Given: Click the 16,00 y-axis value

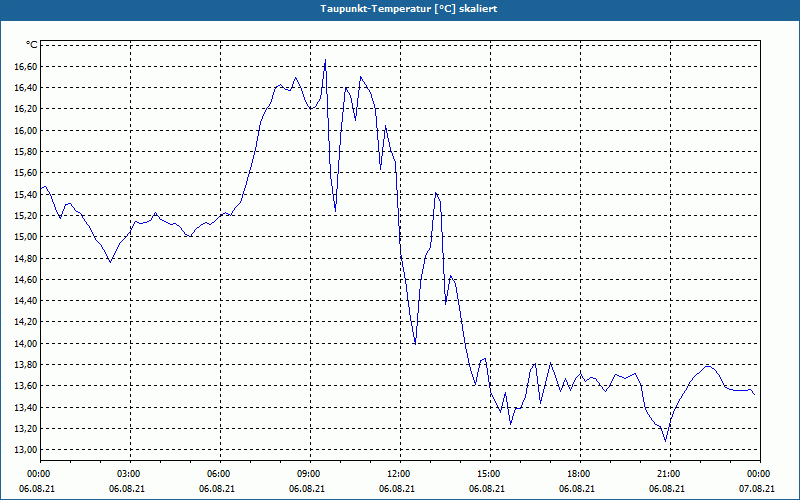Looking at the screenshot, I should point(26,131).
